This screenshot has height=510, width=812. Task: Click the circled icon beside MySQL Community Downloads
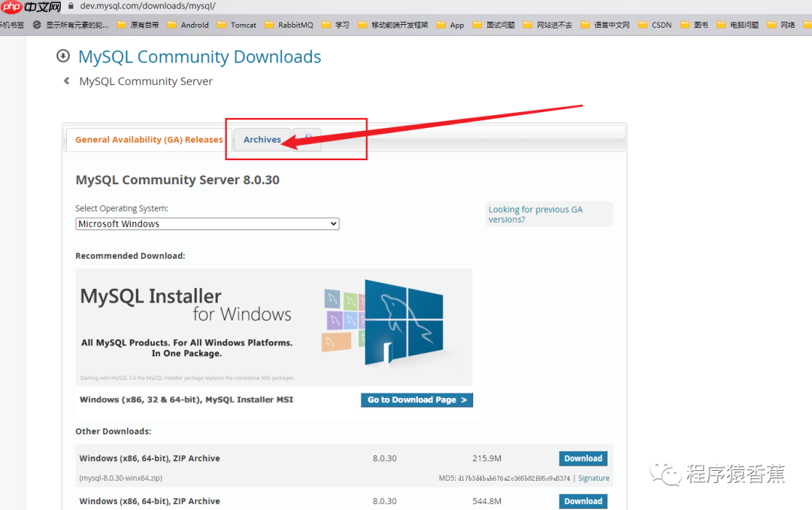click(63, 56)
